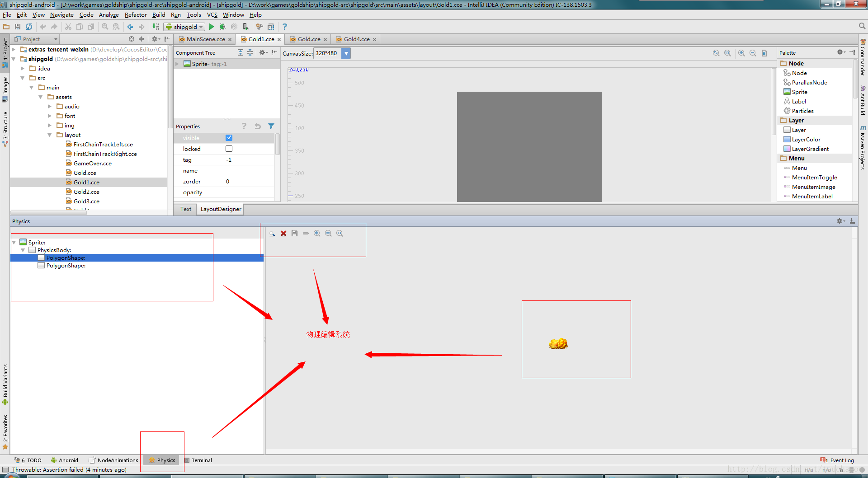Click filter funnel icon in Properties panel
This screenshot has width=868, height=478.
click(x=271, y=126)
